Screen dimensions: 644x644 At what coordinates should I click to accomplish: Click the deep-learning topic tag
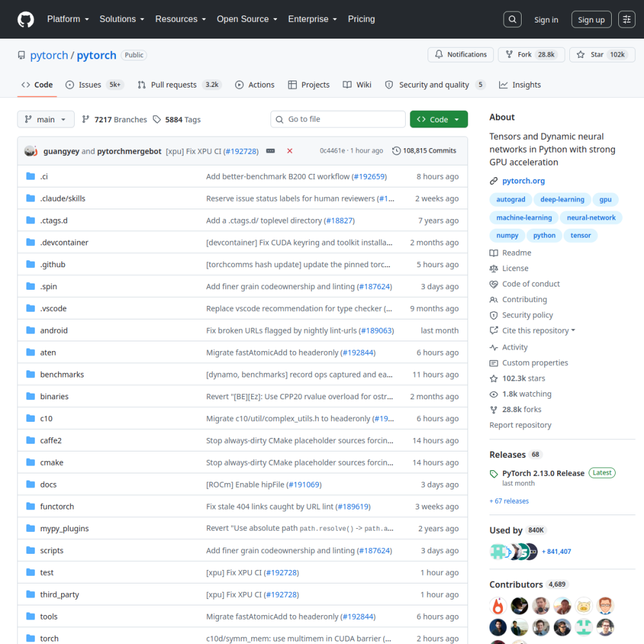pos(562,200)
